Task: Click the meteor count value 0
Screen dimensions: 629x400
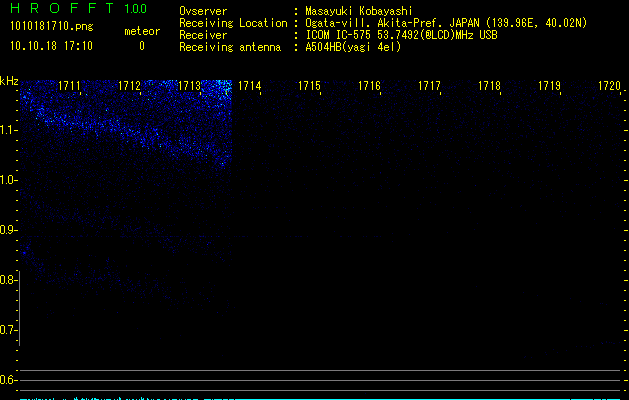Action: [x=142, y=46]
